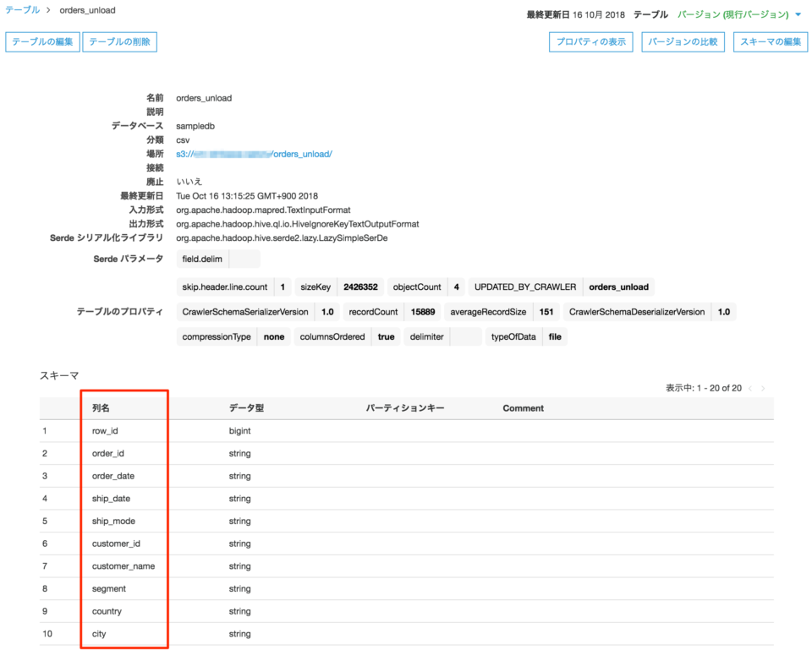Open プロパティの表示 button
The height and width of the screenshot is (650, 812).
click(x=591, y=42)
